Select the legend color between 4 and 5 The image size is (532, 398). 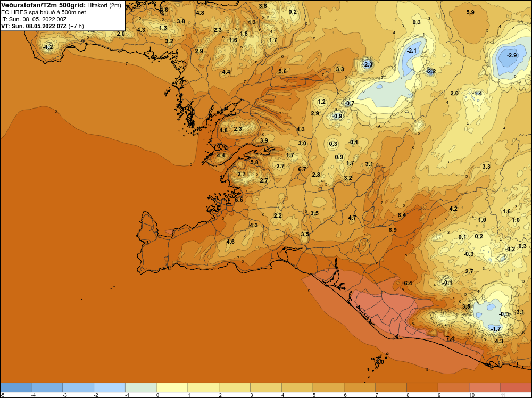(x=297, y=387)
